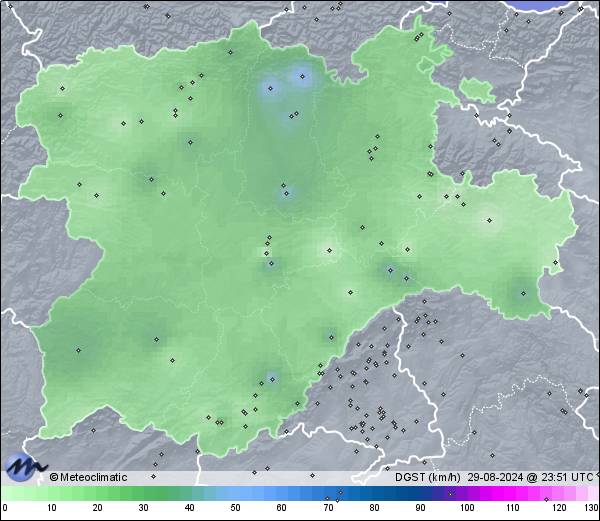This screenshot has width=600, height=521.
Task: Click the scale value 50
Action: tap(235, 508)
